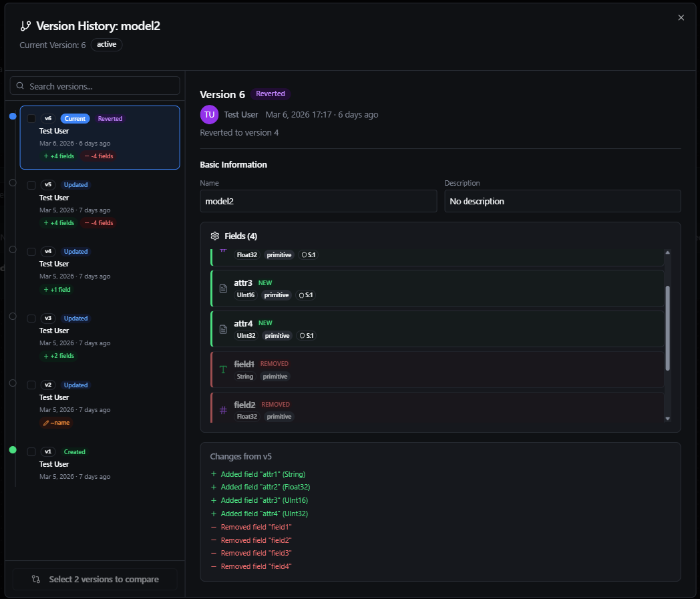Click the scrollbar of the Fields list
The image size is (700, 599).
[x=667, y=327]
